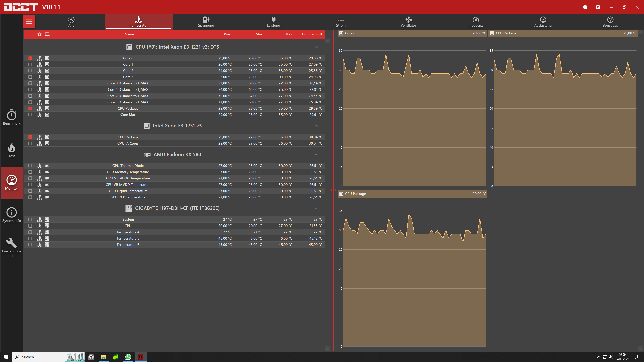The height and width of the screenshot is (362, 644).
Task: Collapse the GIGABYTE H97-D3H-CF group
Action: (x=316, y=208)
